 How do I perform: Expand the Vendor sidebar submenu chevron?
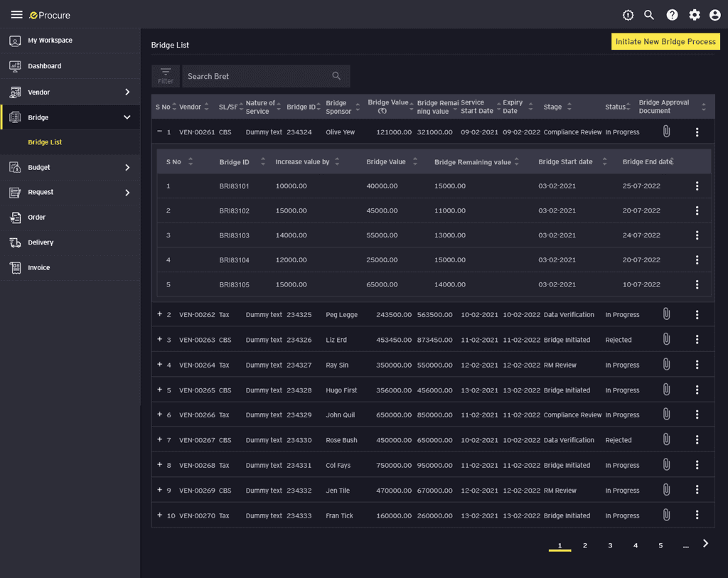(x=127, y=92)
